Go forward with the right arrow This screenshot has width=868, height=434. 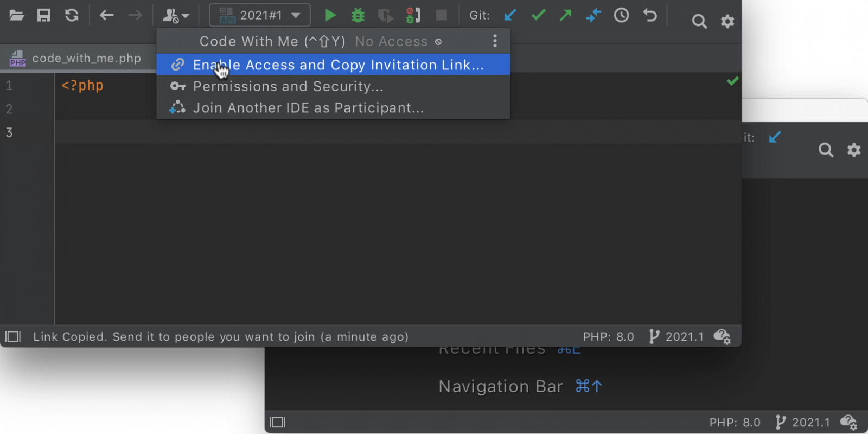(x=135, y=15)
